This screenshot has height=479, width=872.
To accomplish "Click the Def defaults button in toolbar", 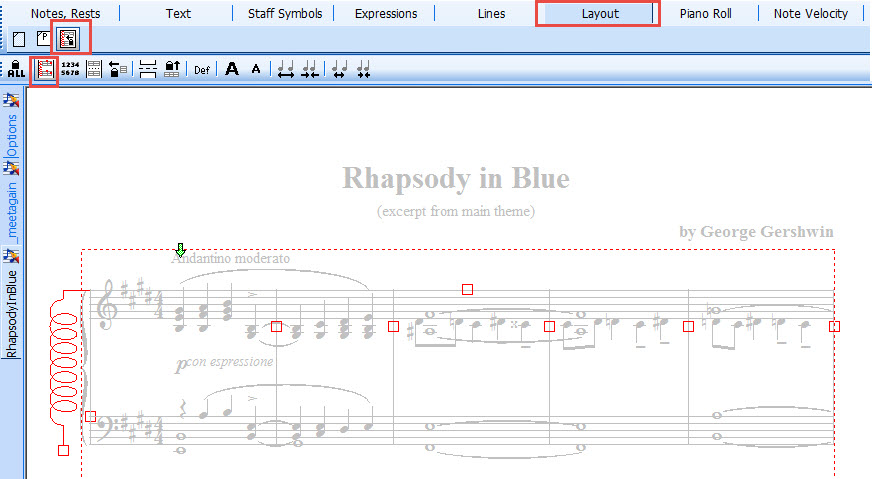I will coord(202,69).
